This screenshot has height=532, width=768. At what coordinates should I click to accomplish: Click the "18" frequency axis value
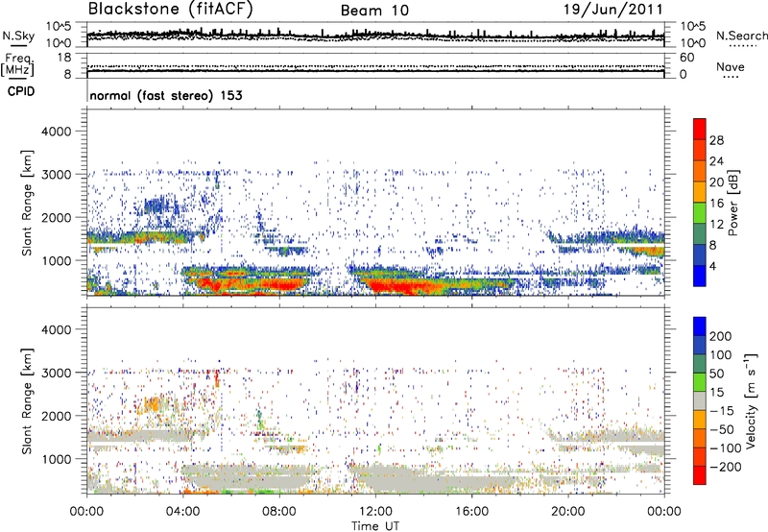tap(64, 58)
